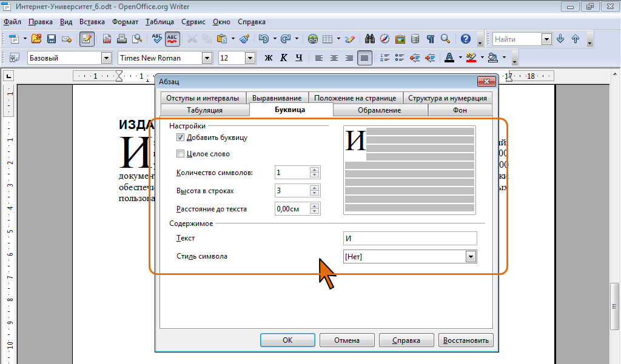Expand the Найти search box dropdown
This screenshot has height=364, width=621.
pos(546,39)
